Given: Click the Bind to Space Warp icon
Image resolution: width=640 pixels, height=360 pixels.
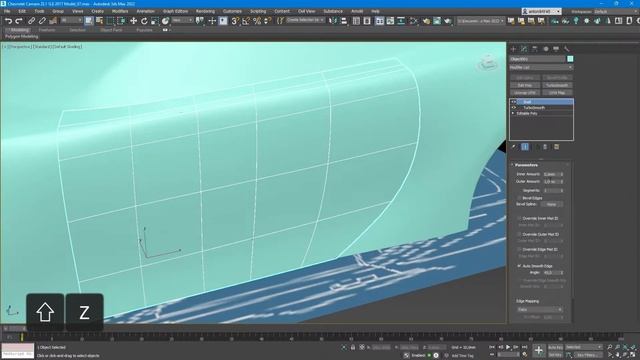Looking at the screenshot, I should [x=53, y=21].
